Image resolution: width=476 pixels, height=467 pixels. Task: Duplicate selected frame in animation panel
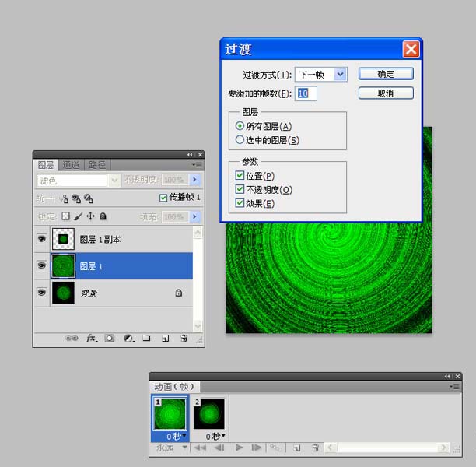(x=296, y=448)
